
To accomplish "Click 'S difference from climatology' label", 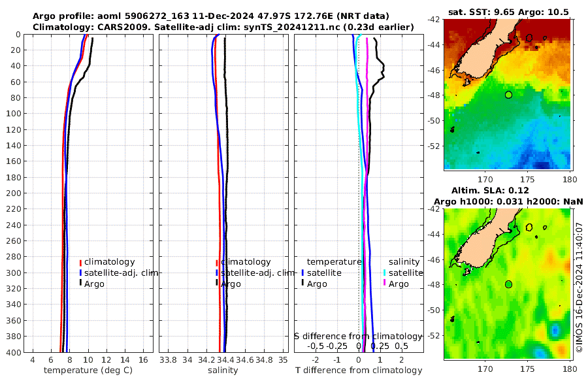I will 358,337.
